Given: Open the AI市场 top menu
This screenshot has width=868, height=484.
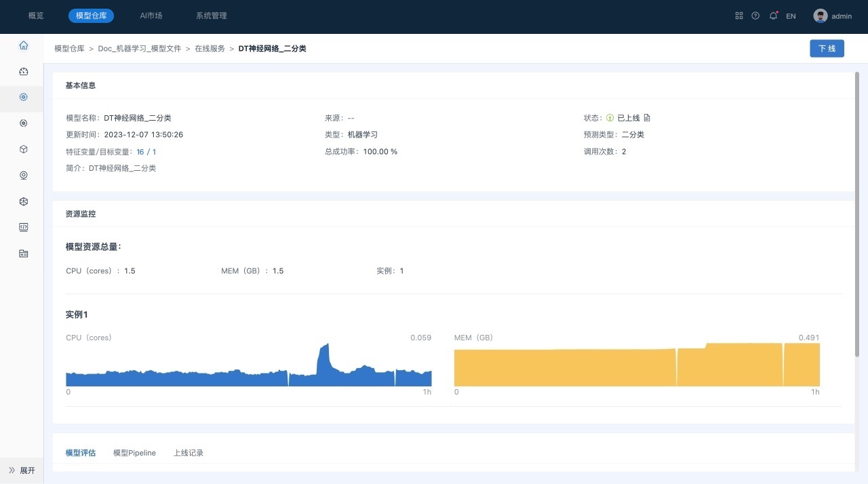Looking at the screenshot, I should 151,16.
